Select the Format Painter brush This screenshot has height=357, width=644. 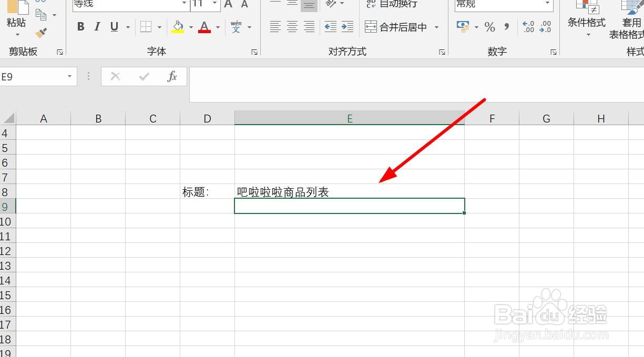(39, 34)
